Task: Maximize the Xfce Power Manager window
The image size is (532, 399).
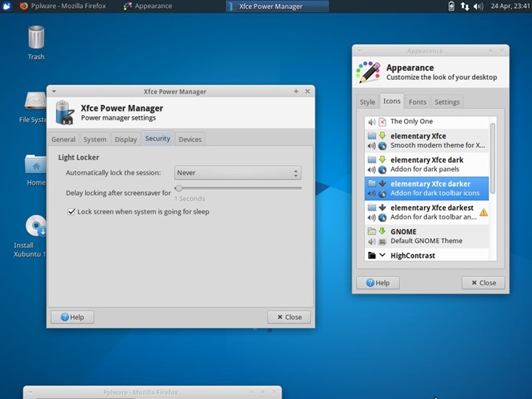Action: coord(296,92)
